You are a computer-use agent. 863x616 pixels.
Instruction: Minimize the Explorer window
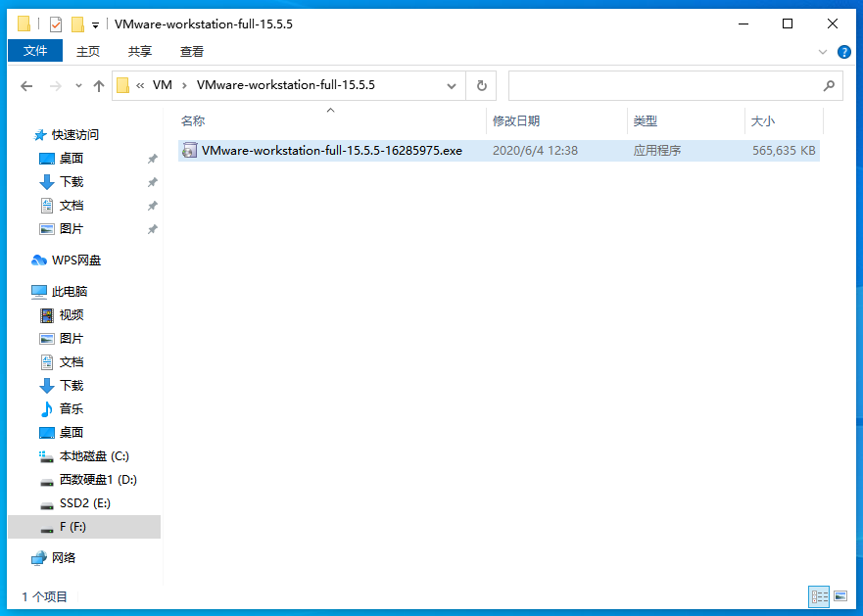(743, 24)
